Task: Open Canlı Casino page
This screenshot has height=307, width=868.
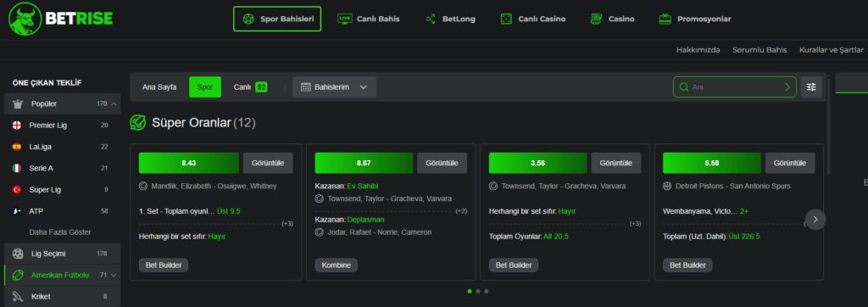Action: [x=533, y=19]
